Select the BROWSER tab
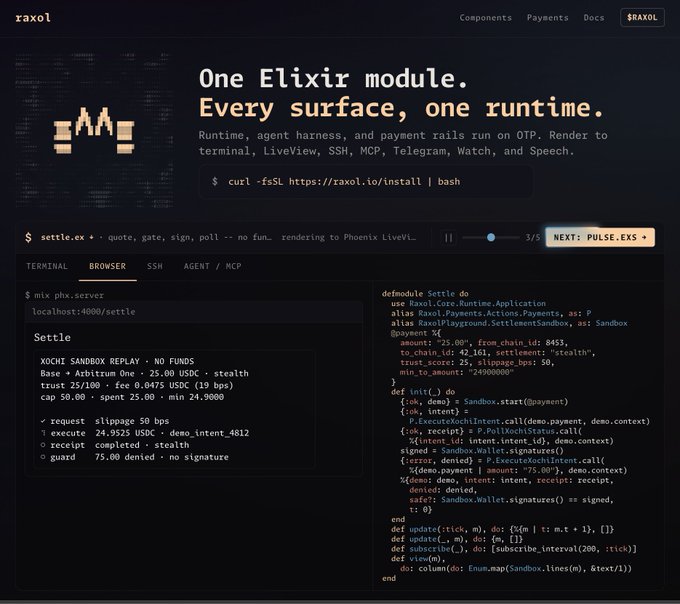The height and width of the screenshot is (604, 680). tap(108, 266)
